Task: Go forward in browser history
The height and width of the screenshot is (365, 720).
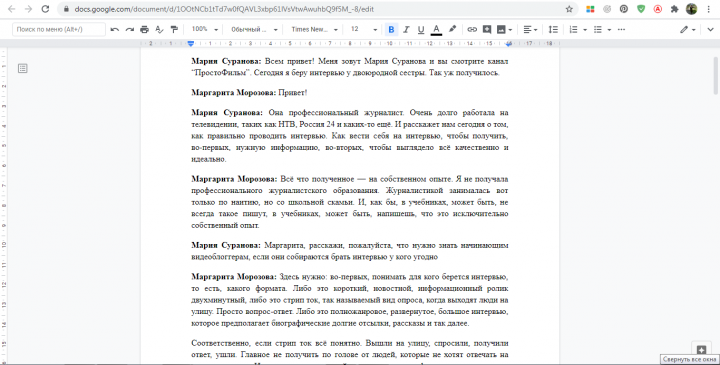Action: 28,9
